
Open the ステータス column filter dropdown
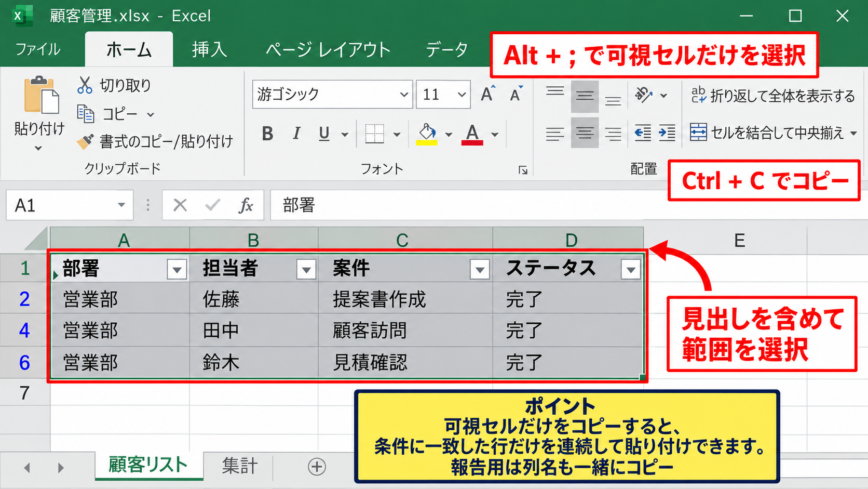(631, 269)
